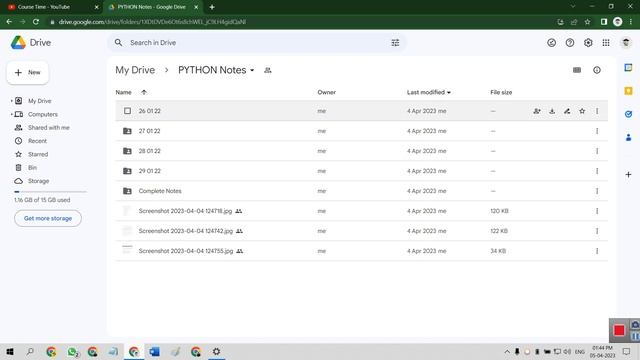Select the 28 01 22 folder name
Image resolution: width=640 pixels, height=360 pixels.
coord(149,151)
